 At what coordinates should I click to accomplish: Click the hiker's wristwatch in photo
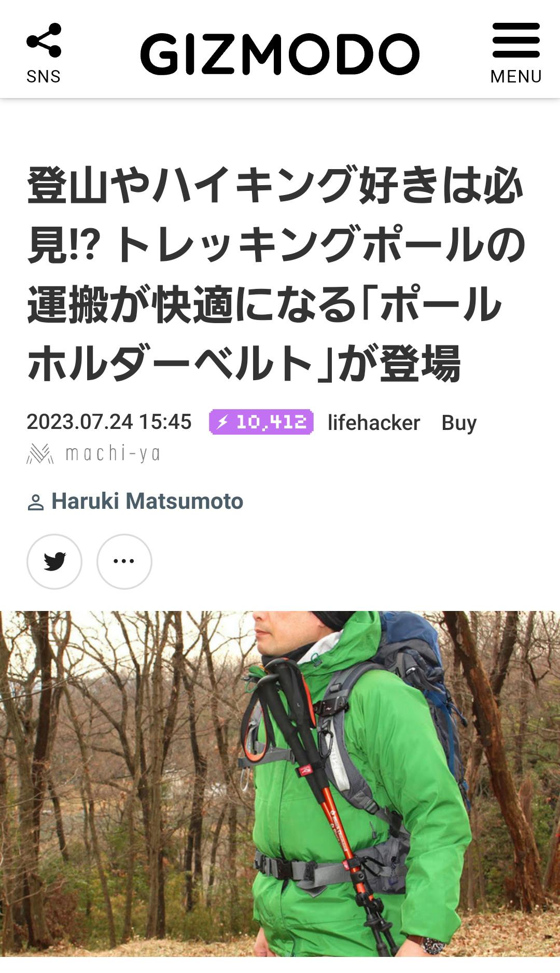pyautogui.click(x=432, y=946)
